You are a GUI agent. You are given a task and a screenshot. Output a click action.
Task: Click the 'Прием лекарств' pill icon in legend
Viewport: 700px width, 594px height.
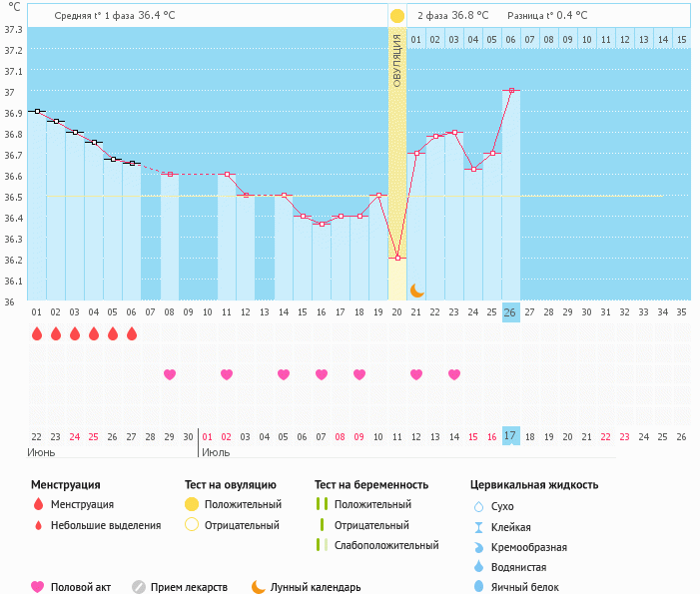(139, 587)
